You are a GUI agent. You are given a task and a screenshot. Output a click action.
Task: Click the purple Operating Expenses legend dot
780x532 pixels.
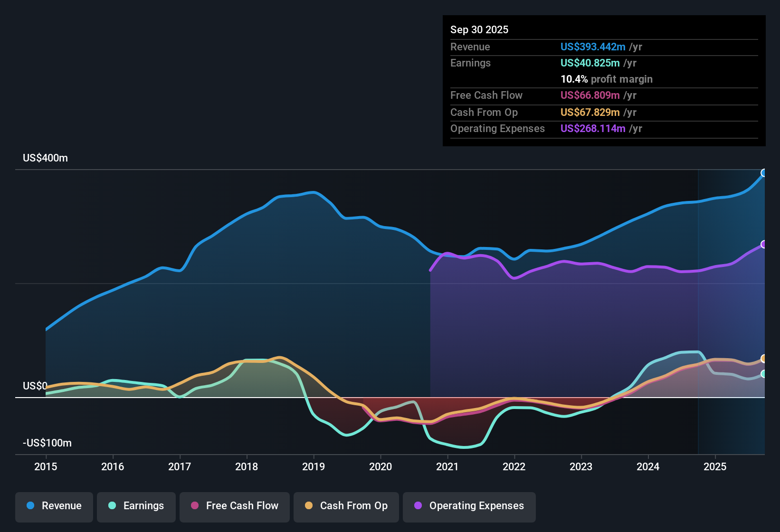click(x=417, y=506)
